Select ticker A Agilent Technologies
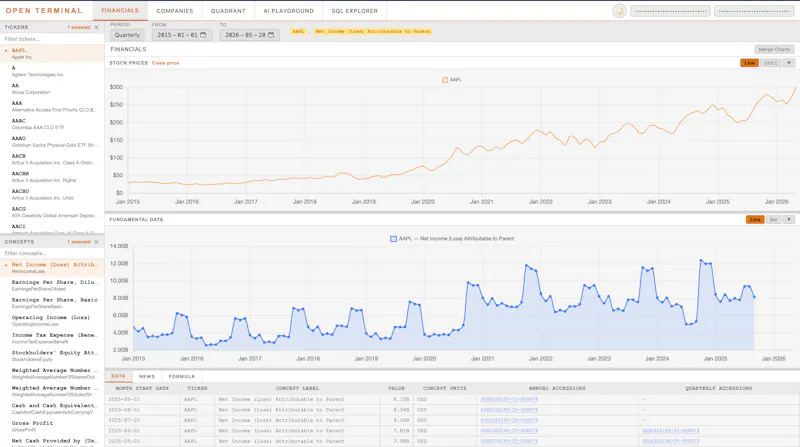This screenshot has height=447, width=800. click(x=52, y=71)
